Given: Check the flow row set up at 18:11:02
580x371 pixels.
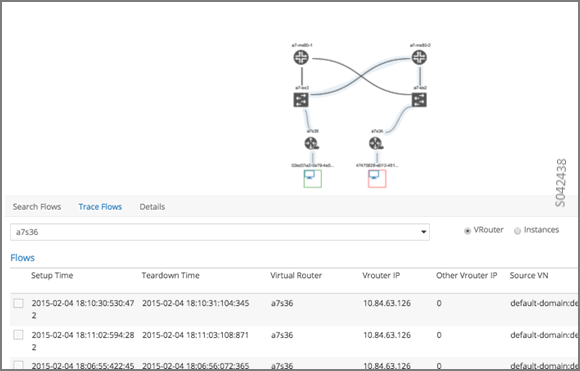Looking at the screenshot, I should pos(18,335).
